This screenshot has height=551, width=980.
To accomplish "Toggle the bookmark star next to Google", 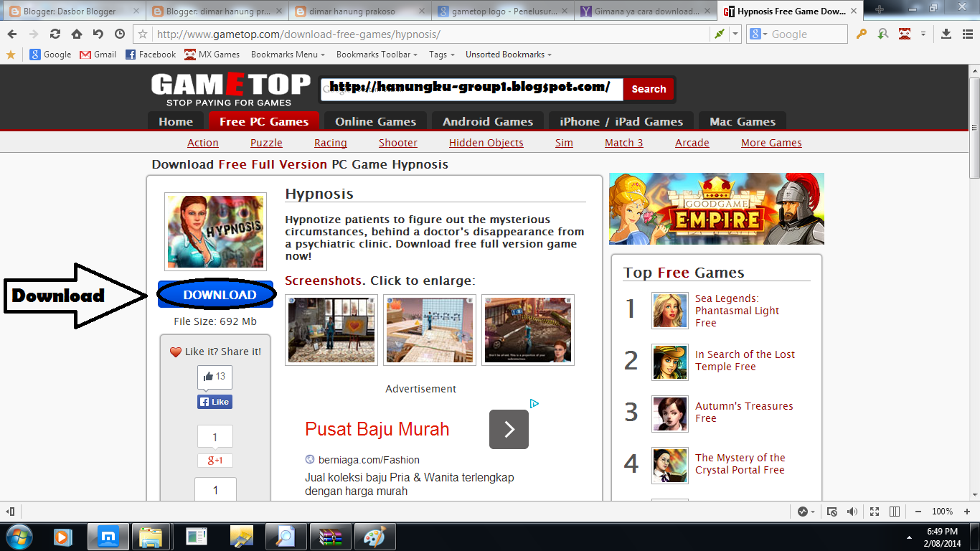I will (x=11, y=54).
